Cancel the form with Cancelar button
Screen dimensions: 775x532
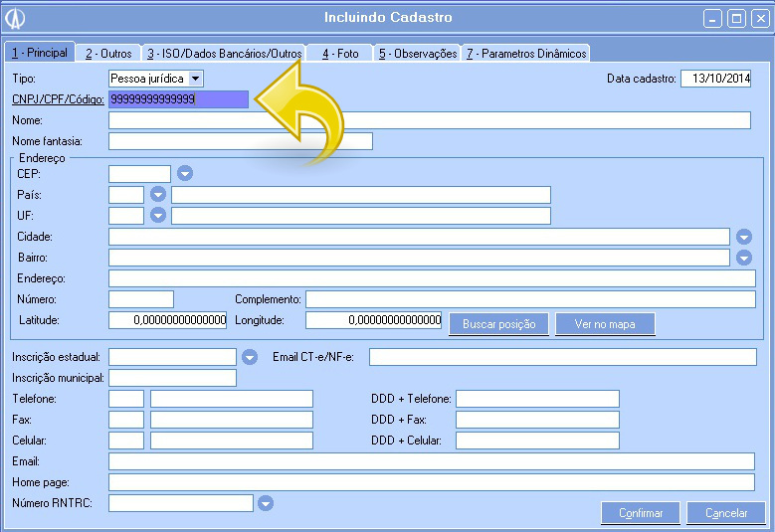coord(726,513)
